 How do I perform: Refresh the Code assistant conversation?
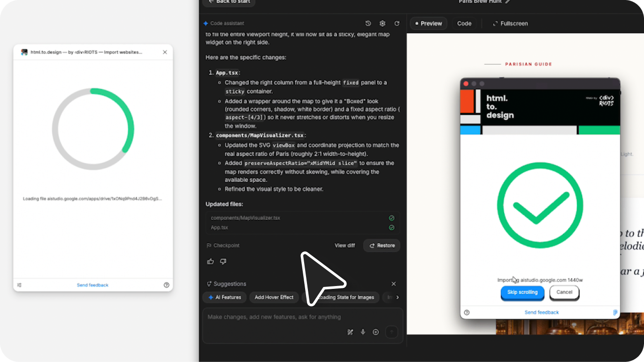coord(397,23)
